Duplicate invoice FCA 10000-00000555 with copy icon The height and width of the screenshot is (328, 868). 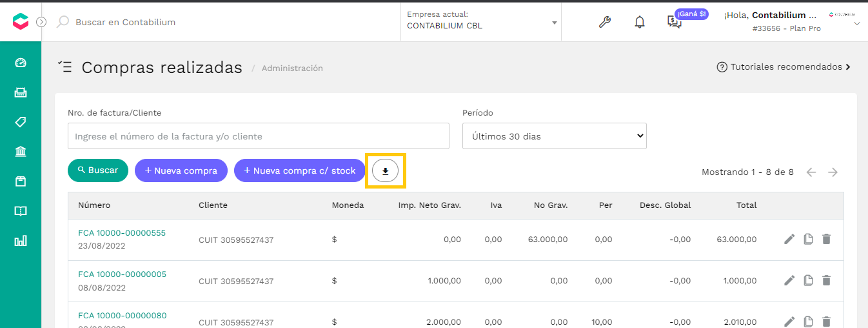point(809,240)
